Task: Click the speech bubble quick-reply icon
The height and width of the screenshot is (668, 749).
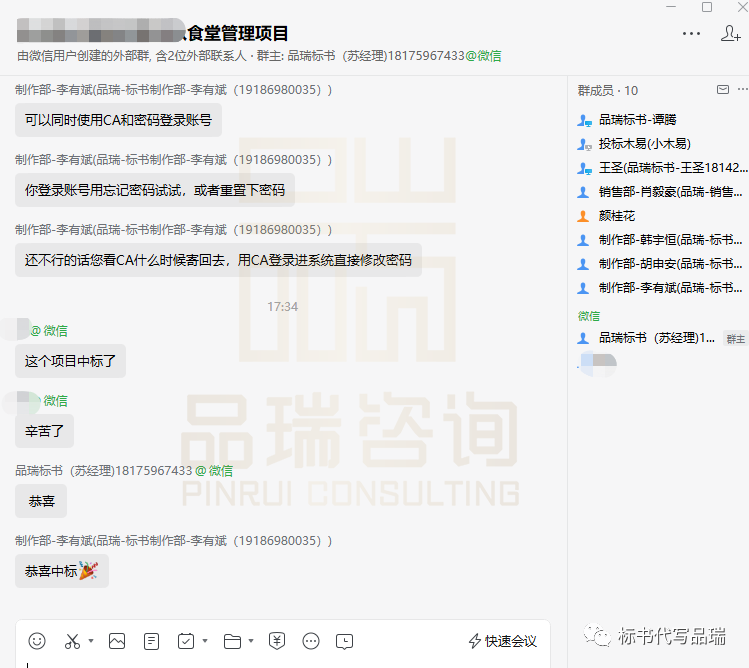Action: coord(345,641)
